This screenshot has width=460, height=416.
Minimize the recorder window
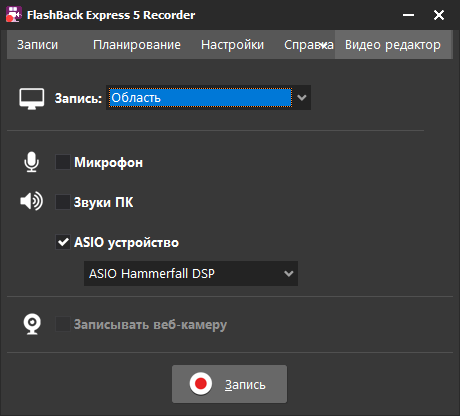coord(408,15)
